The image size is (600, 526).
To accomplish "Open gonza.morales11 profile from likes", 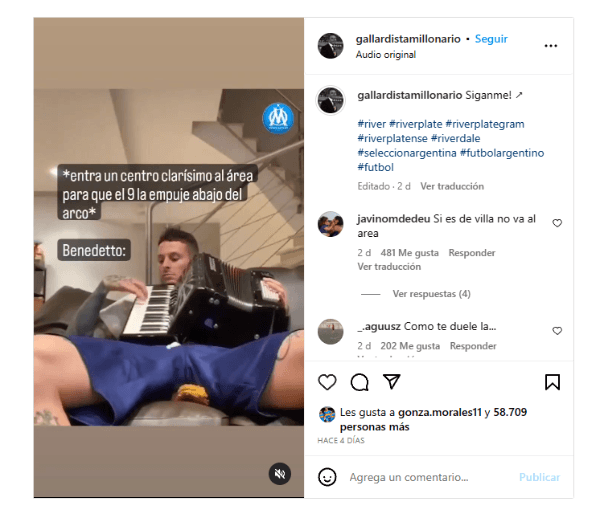I will pos(439,412).
